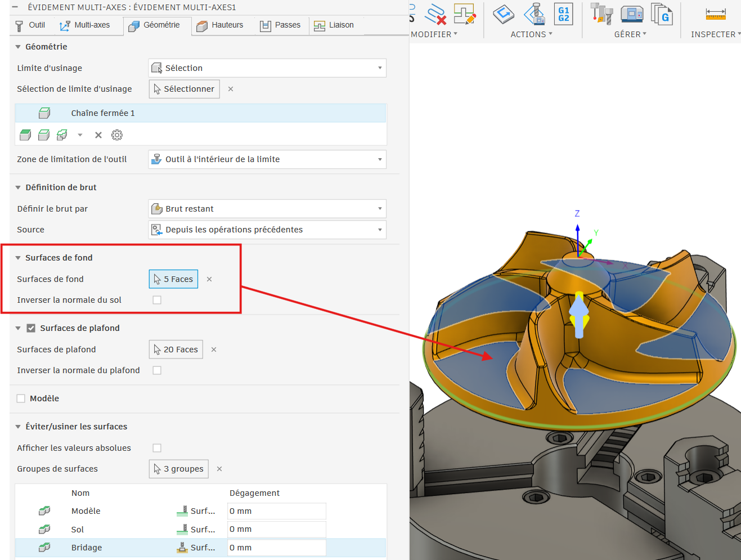Open the Limite d'usinage dropdown
Screen dimensions: 741x560
click(x=267, y=68)
